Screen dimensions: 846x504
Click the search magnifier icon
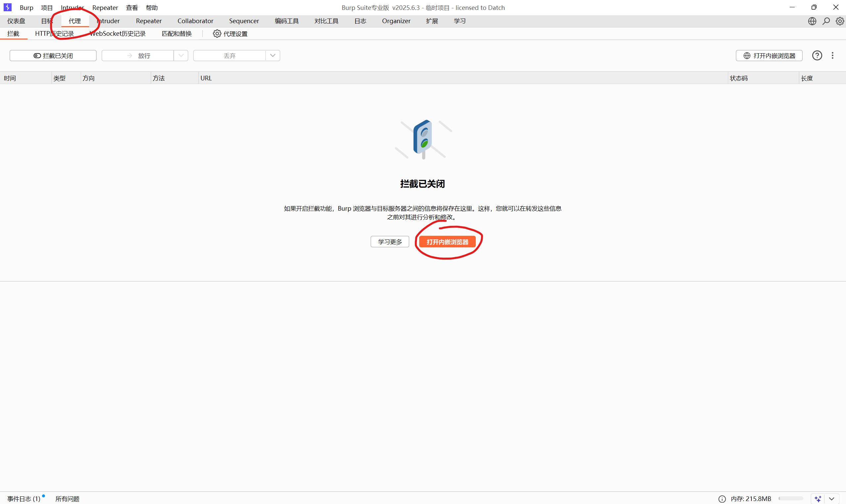[x=826, y=21]
